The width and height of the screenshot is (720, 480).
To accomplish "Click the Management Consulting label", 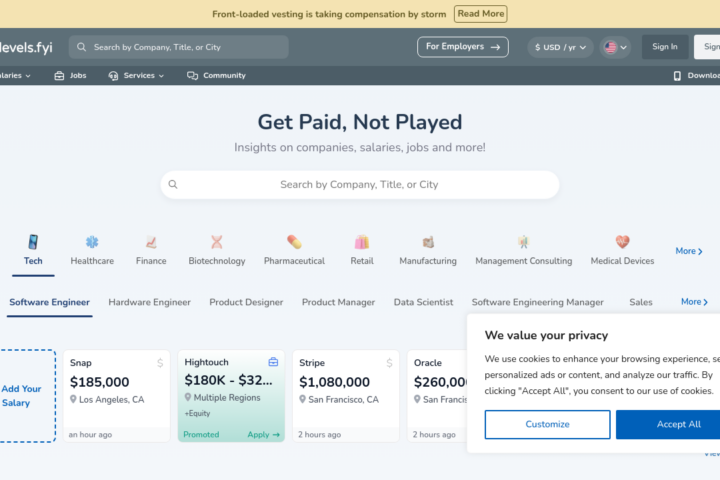I will pyautogui.click(x=523, y=261).
